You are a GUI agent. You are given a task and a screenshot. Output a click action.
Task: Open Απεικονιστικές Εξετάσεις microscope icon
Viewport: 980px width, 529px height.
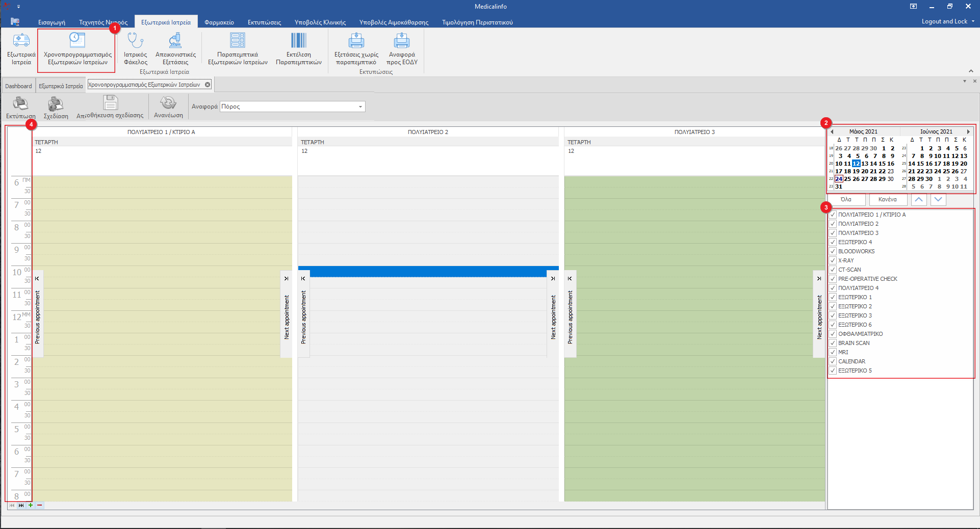point(175,41)
